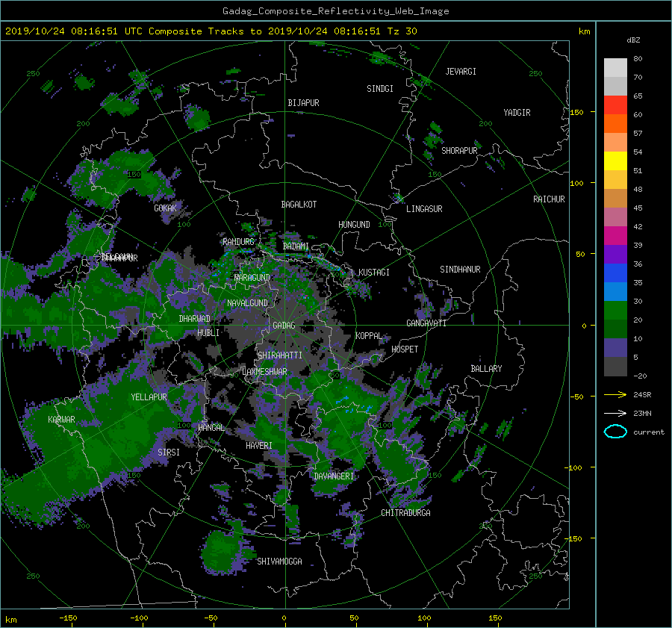The height and width of the screenshot is (628, 672).
Task: Click the -100 tick on bottom axis
Action: [139, 618]
